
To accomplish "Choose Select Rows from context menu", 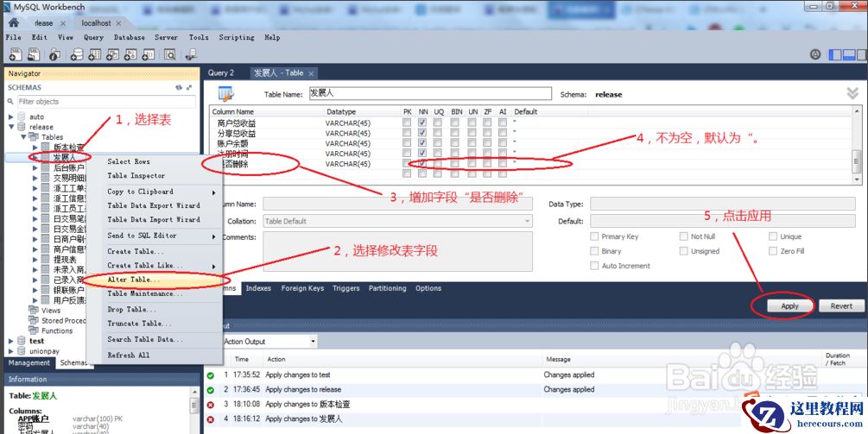I will (x=129, y=161).
